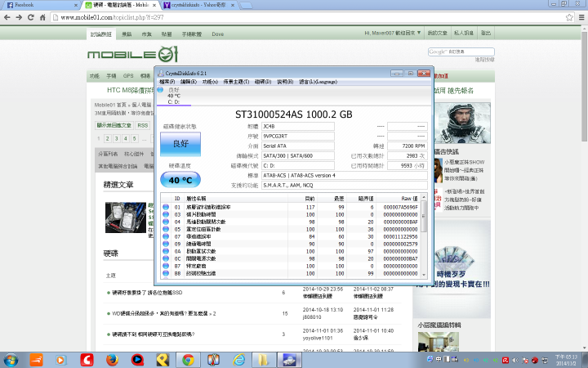Click the browser address bar
The image size is (588, 368).
[308, 17]
